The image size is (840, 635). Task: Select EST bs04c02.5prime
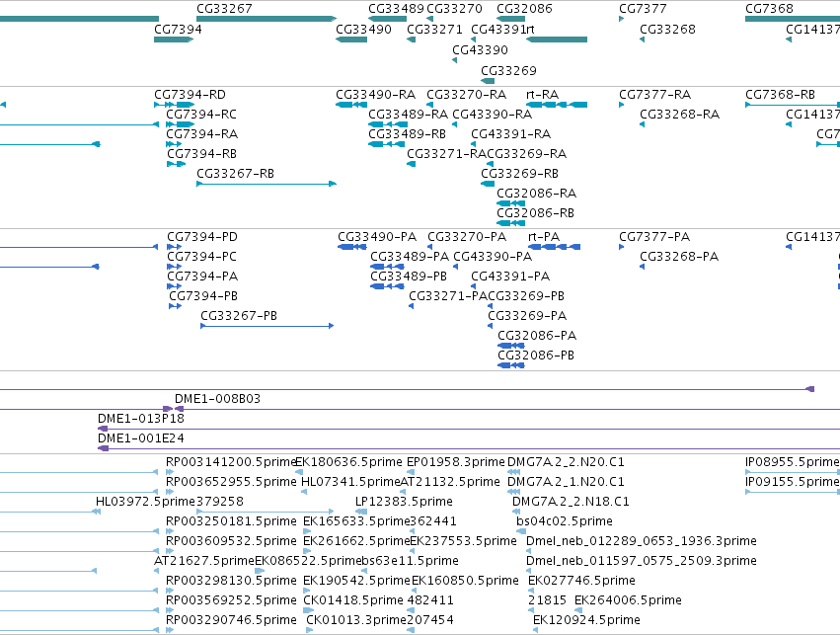(565, 522)
